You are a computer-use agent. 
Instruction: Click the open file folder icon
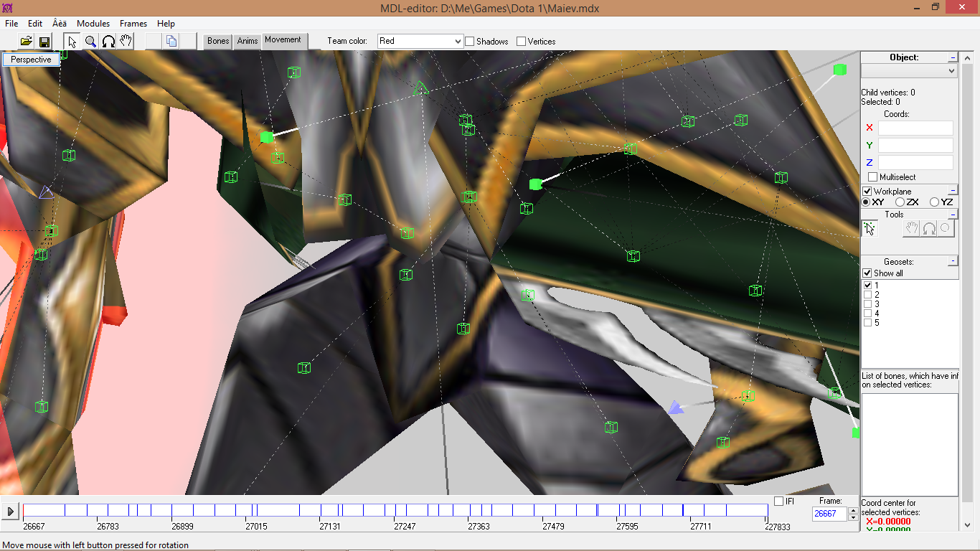pyautogui.click(x=26, y=42)
